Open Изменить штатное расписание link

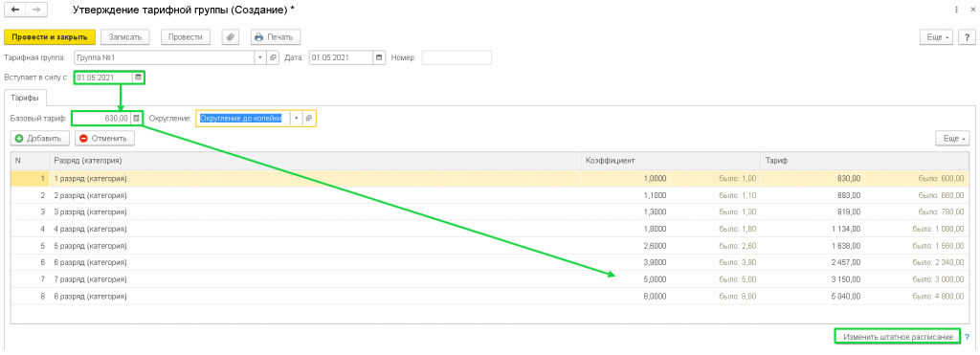pos(897,337)
